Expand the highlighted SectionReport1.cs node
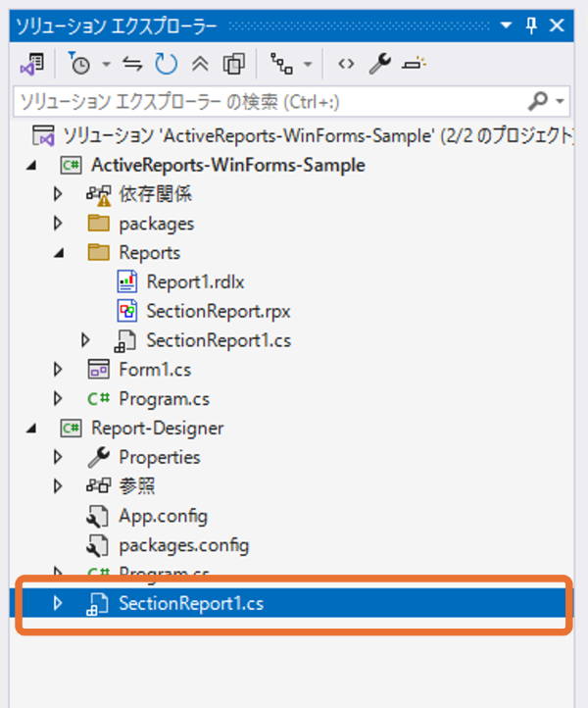Image resolution: width=588 pixels, height=708 pixels. coord(58,603)
